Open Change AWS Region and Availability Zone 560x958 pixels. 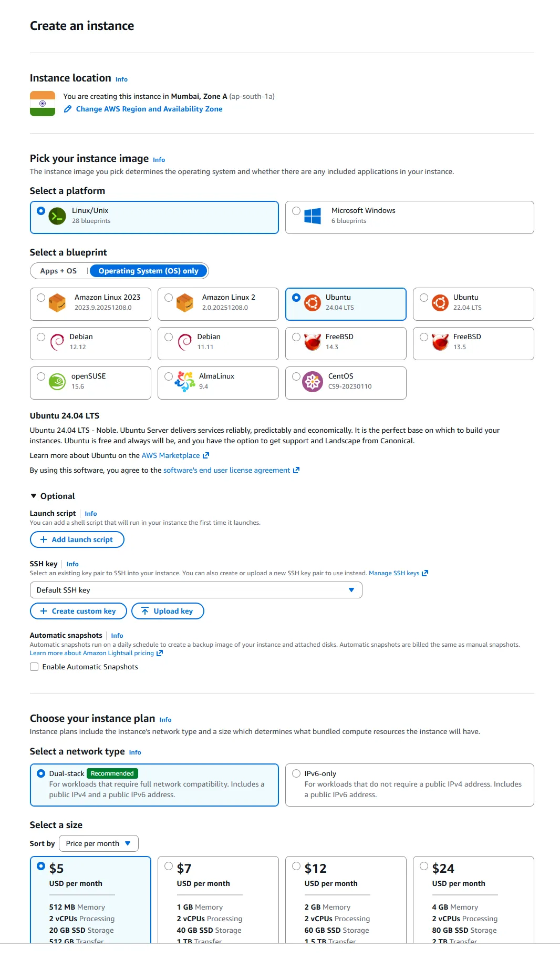(x=149, y=109)
